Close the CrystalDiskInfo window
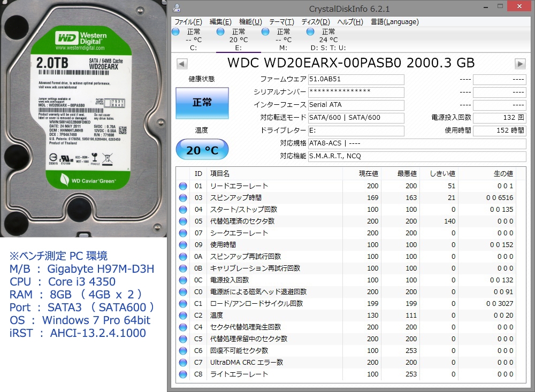Image resolution: width=535 pixels, height=392 pixels. click(519, 6)
